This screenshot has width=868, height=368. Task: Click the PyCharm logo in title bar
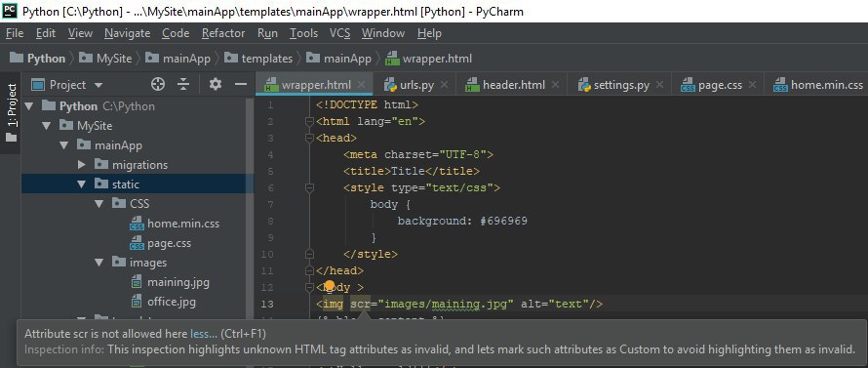tap(10, 11)
